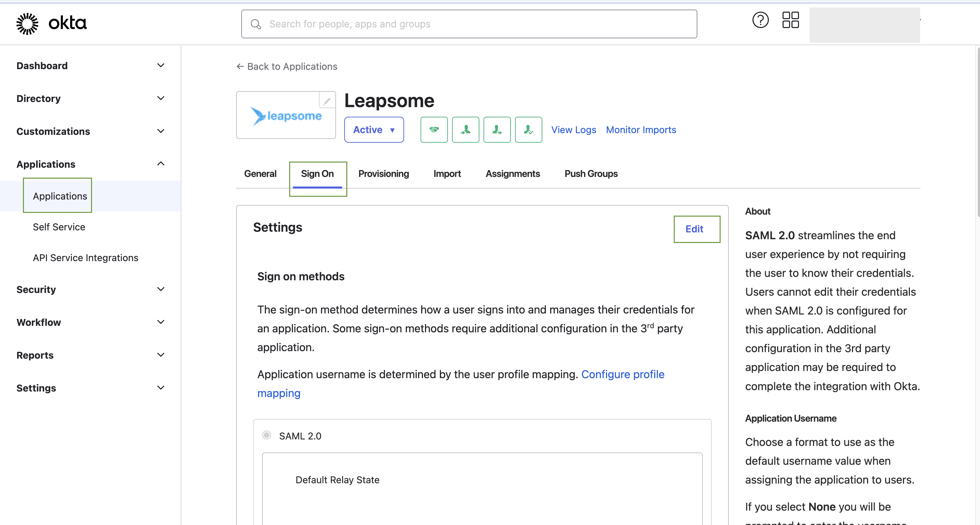Screen dimensions: 980x525
Task: Click the magnifier icon in search bar
Action: (x=256, y=24)
